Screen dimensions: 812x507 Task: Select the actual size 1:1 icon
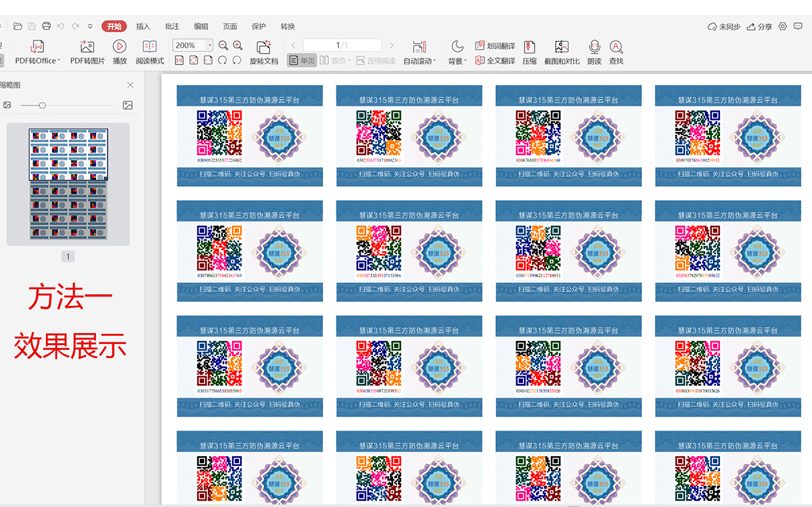click(179, 60)
